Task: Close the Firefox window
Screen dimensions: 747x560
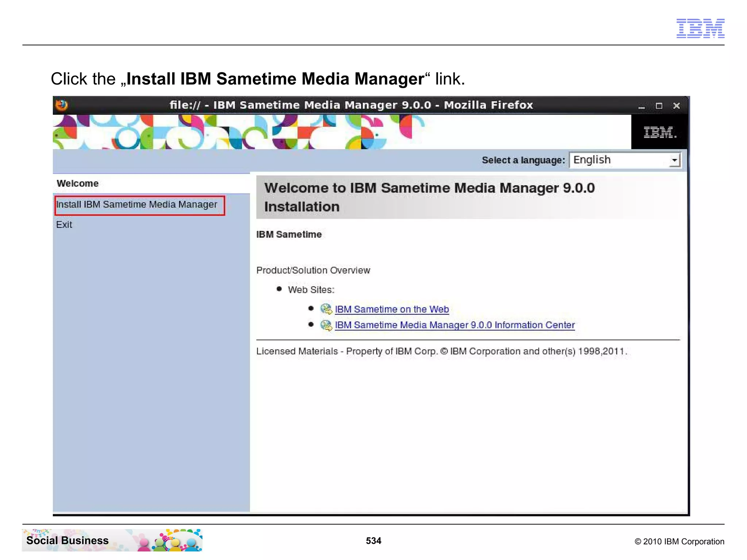Action: (677, 106)
